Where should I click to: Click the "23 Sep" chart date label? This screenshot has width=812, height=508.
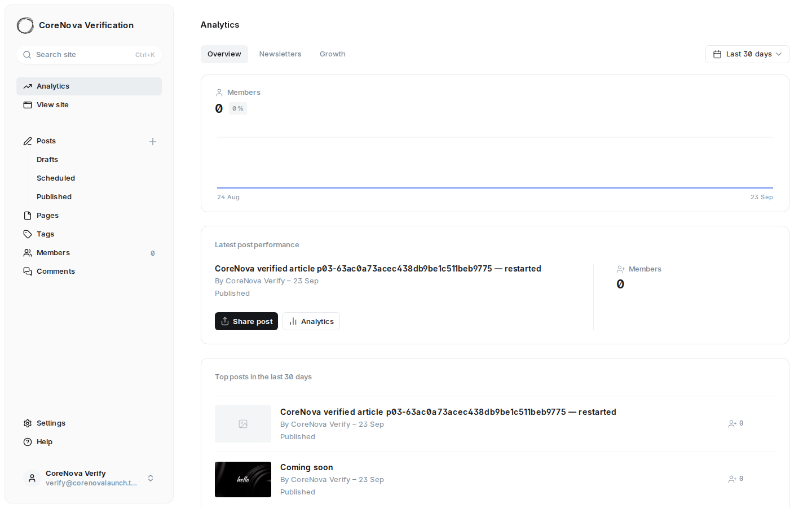pyautogui.click(x=762, y=197)
